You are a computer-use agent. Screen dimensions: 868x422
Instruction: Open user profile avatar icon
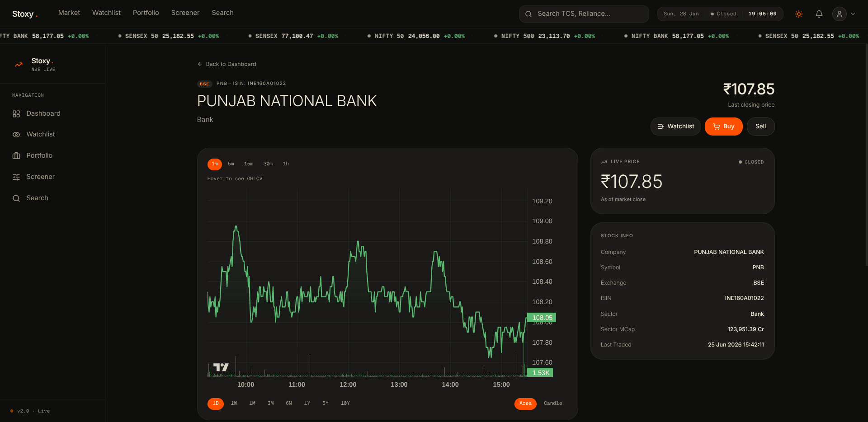pos(839,14)
